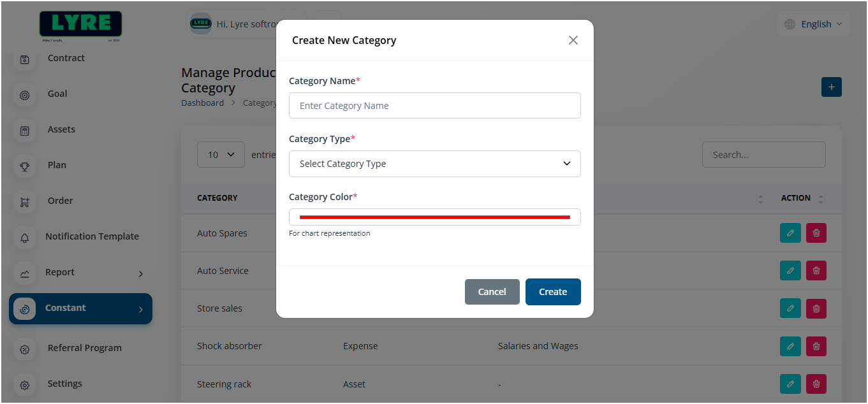Open the English language dropdown
Screen dimensions: 868x404
[814, 24]
